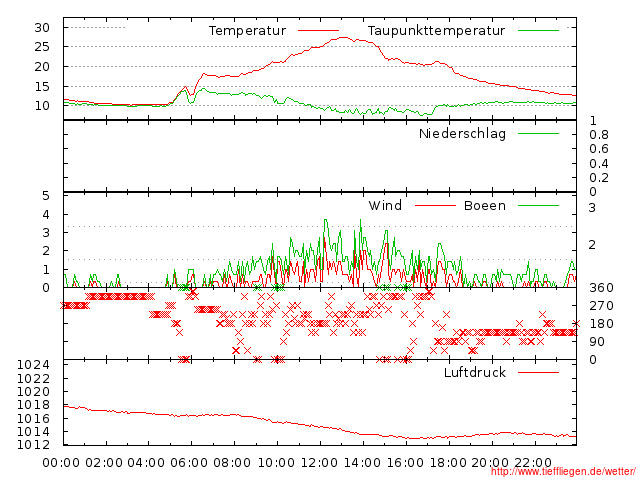The height and width of the screenshot is (480, 640).
Task: Click the temperature curve peak near 13:00
Action: 344,38
